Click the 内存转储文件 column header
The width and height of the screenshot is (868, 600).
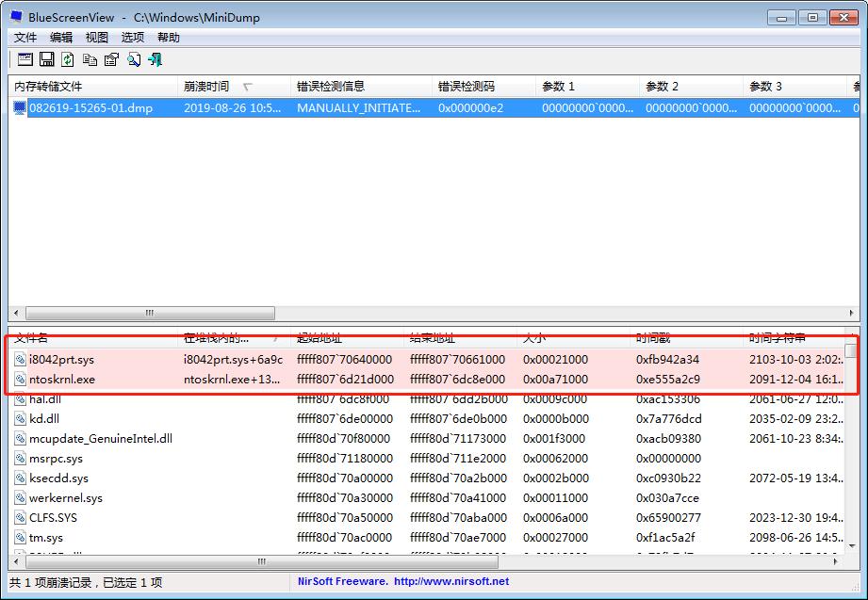point(48,87)
